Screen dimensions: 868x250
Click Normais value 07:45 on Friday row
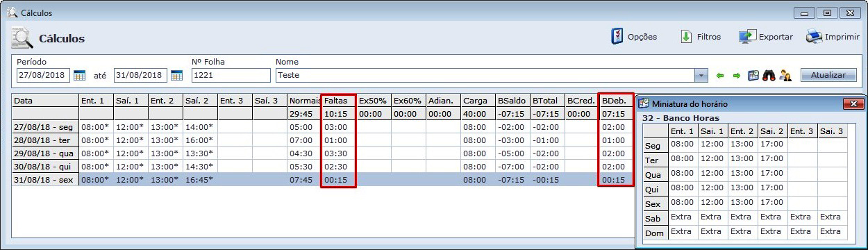(301, 180)
